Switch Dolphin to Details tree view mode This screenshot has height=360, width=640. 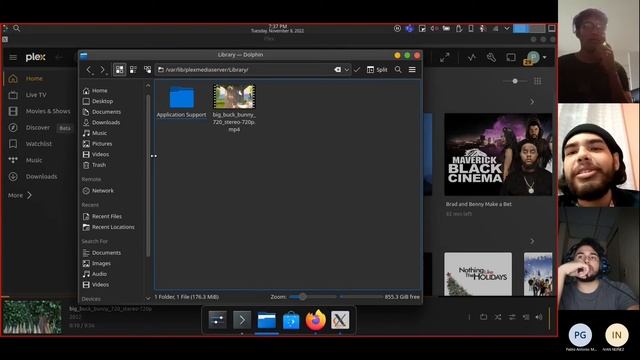[x=147, y=70]
